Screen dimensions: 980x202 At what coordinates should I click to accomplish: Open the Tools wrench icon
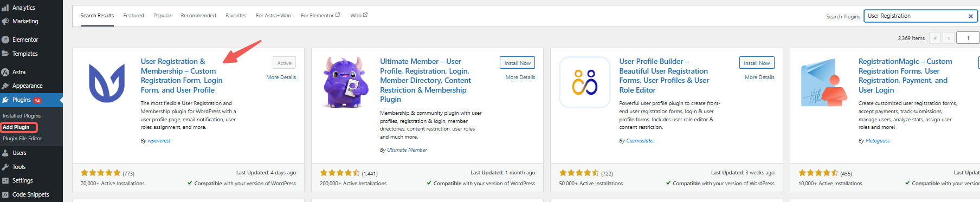5,167
